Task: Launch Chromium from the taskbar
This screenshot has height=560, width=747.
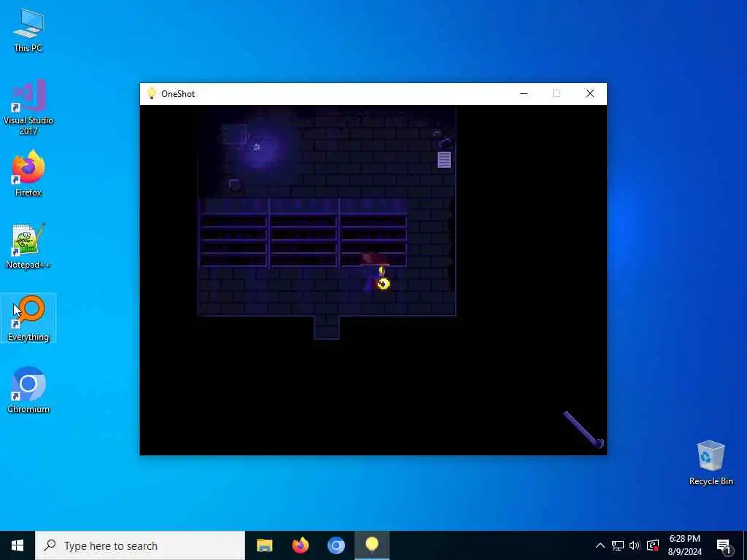Action: [336, 545]
